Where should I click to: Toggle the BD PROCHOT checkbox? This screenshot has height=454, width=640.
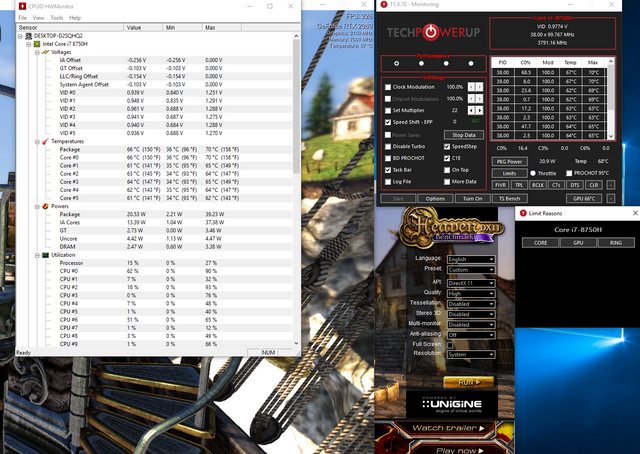388,158
